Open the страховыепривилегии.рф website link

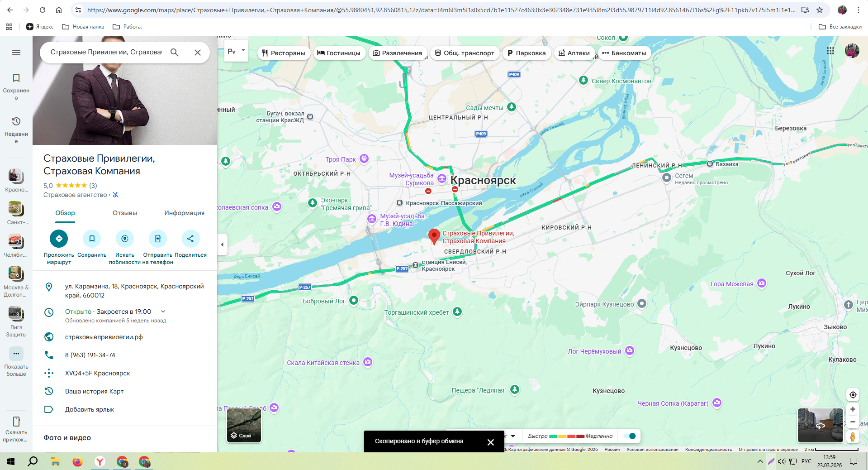(104, 337)
